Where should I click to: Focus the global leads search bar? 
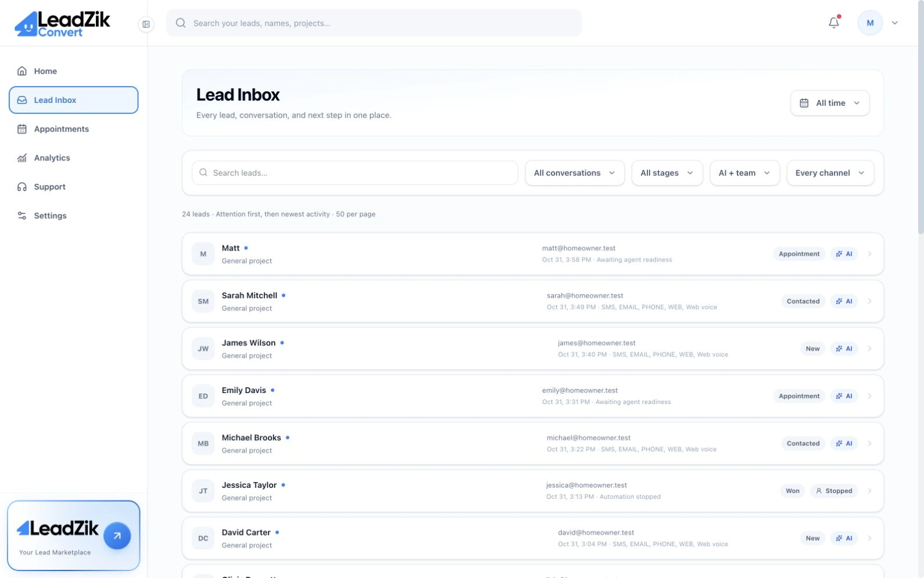[x=374, y=23]
